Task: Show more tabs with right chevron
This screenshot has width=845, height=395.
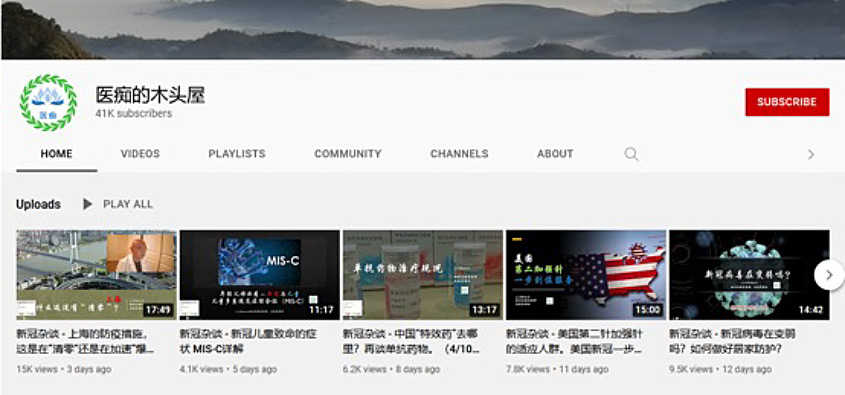Action: 811,155
